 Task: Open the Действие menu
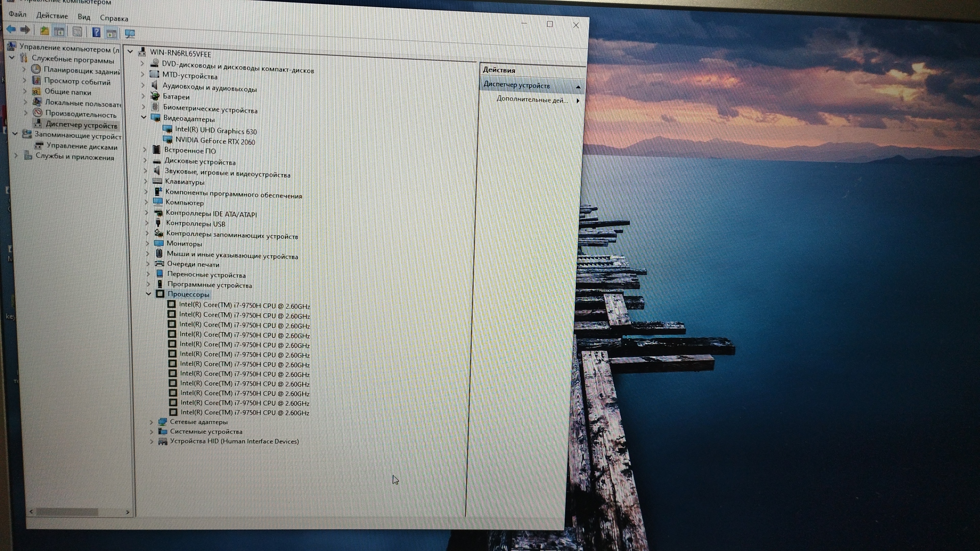(x=52, y=16)
